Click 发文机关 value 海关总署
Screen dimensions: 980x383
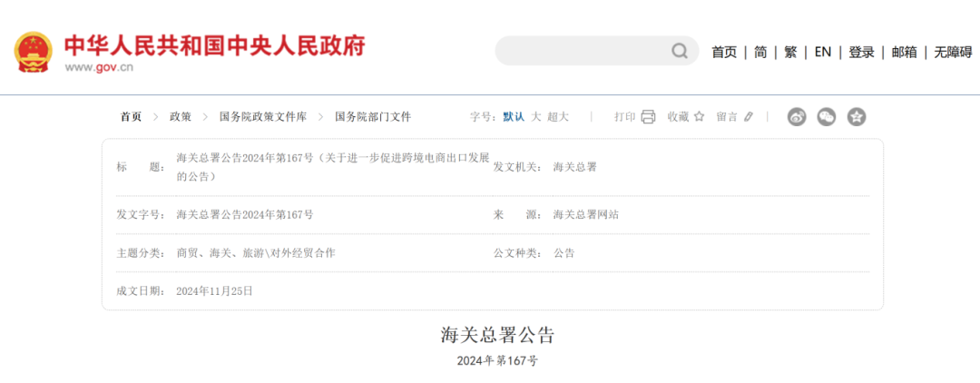click(x=575, y=167)
